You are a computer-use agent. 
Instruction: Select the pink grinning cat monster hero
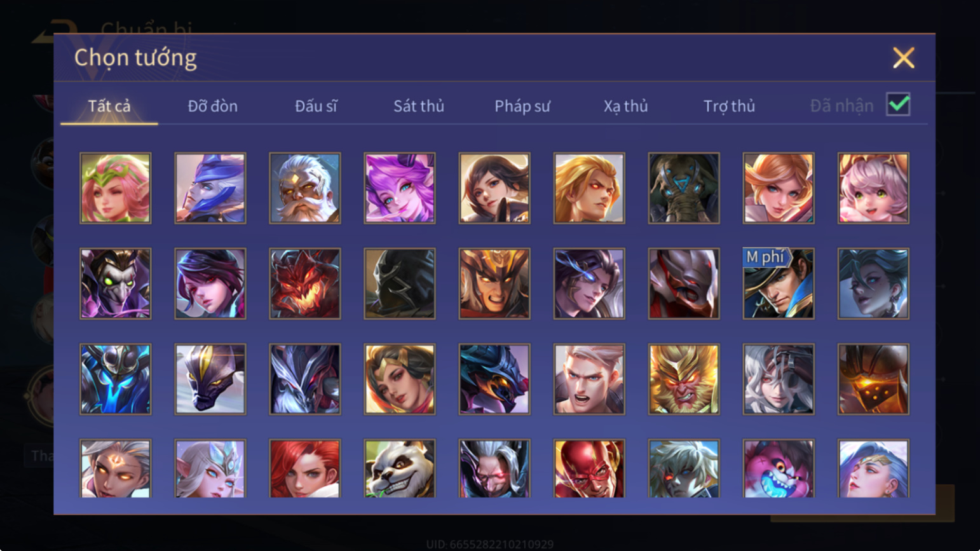[x=779, y=468]
